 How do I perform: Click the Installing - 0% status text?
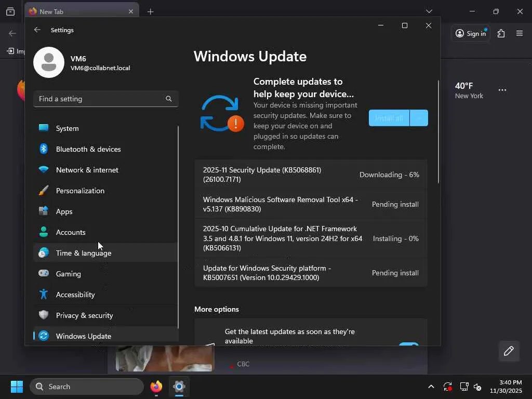395,238
